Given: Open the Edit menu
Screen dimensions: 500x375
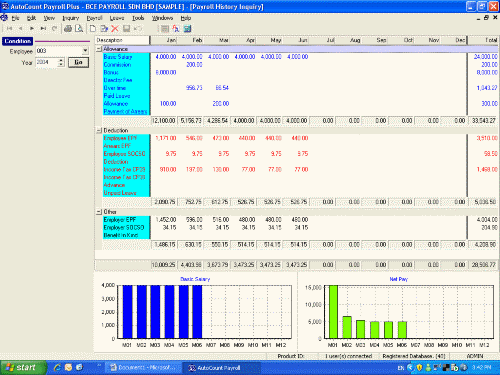Looking at the screenshot, I should tap(31, 18).
